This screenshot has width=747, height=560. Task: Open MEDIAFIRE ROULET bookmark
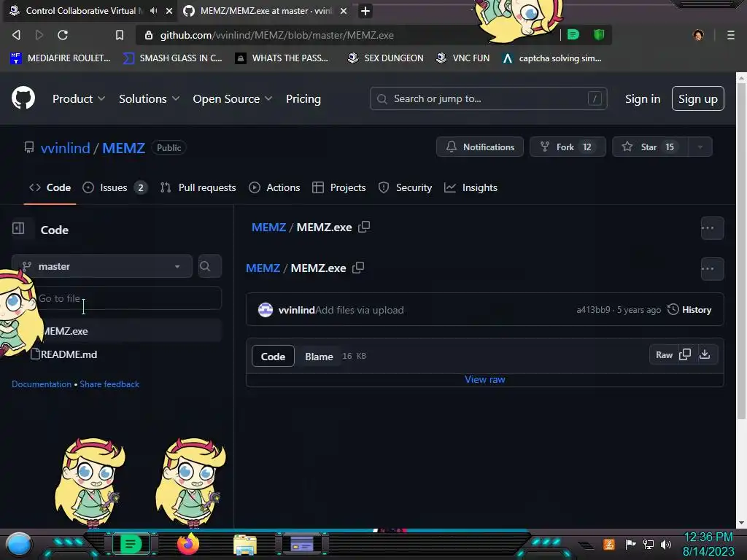click(x=60, y=58)
